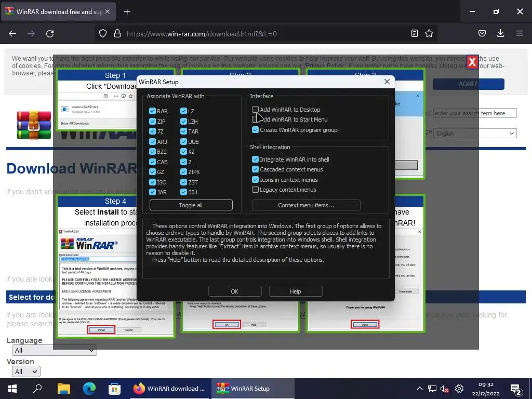Screen dimensions: 532x399
Task: Click the AGREE cookie button
Action: (468, 84)
